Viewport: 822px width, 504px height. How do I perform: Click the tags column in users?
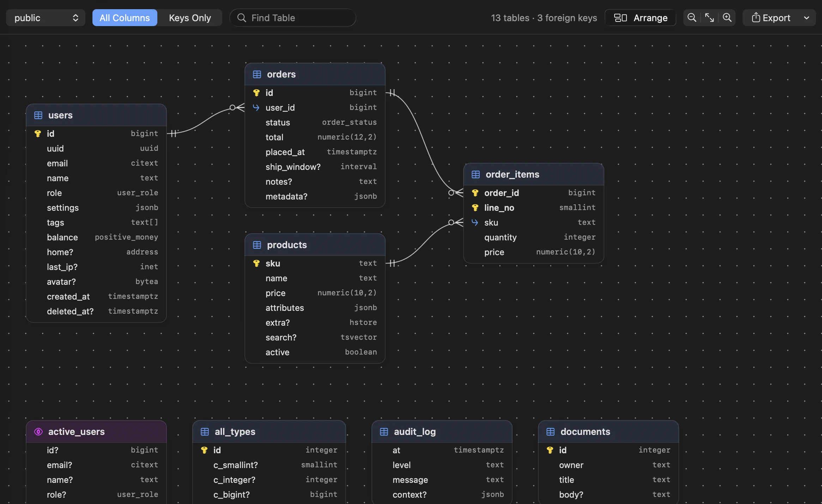click(96, 222)
